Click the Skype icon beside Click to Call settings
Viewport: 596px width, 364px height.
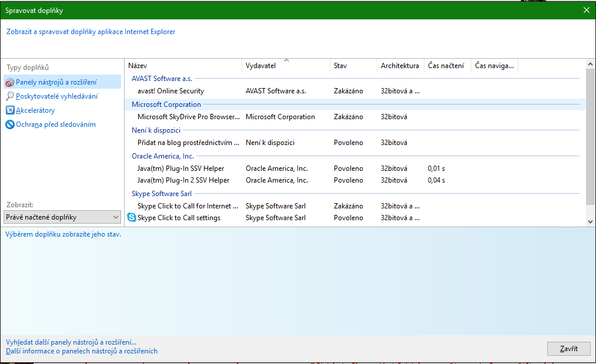132,218
